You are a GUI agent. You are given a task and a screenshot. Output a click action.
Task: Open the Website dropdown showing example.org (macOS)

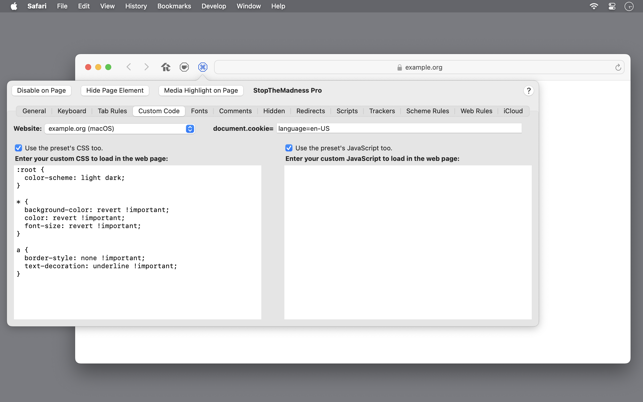click(x=120, y=128)
